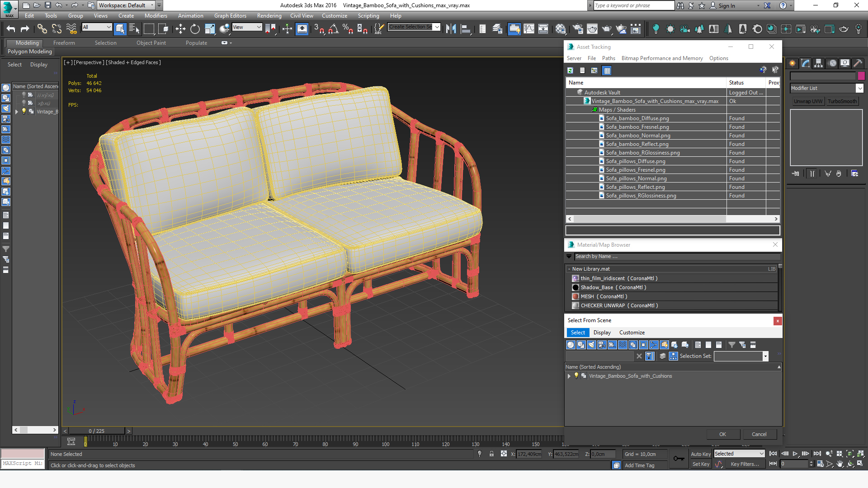
Task: Open the Curve Editor from toolbar
Action: pos(528,29)
